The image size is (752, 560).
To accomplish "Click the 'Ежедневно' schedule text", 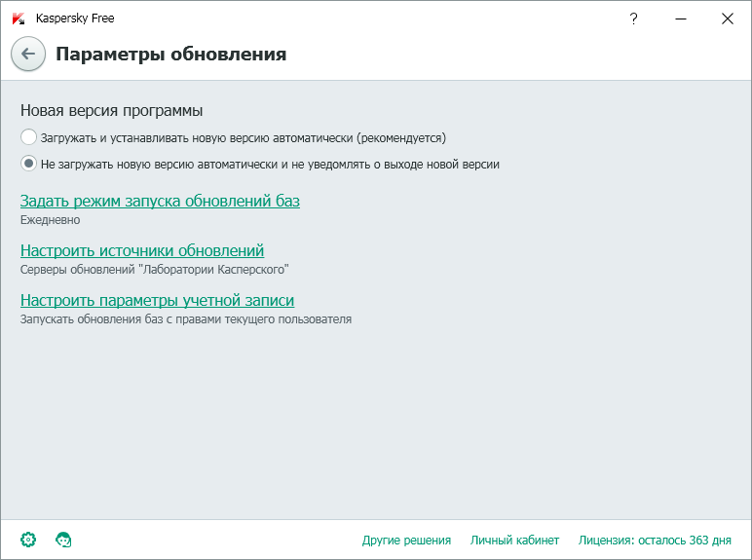I will [x=51, y=220].
